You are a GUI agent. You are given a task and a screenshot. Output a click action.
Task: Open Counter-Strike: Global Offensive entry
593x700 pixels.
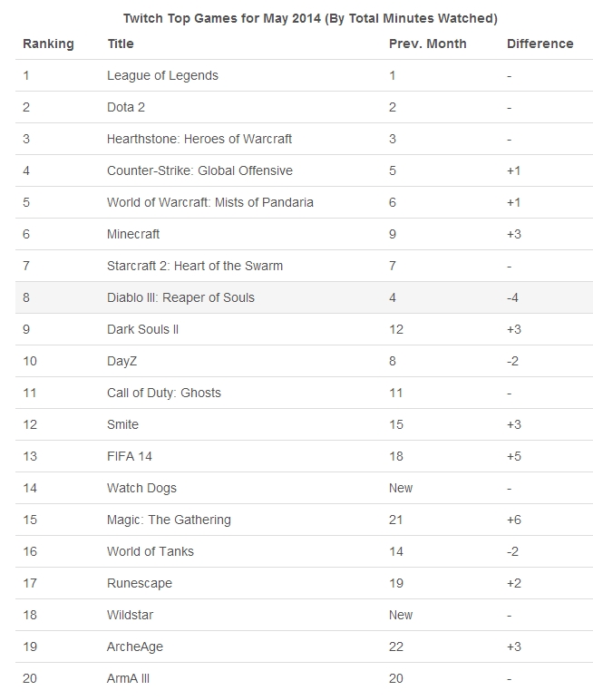[x=199, y=170]
